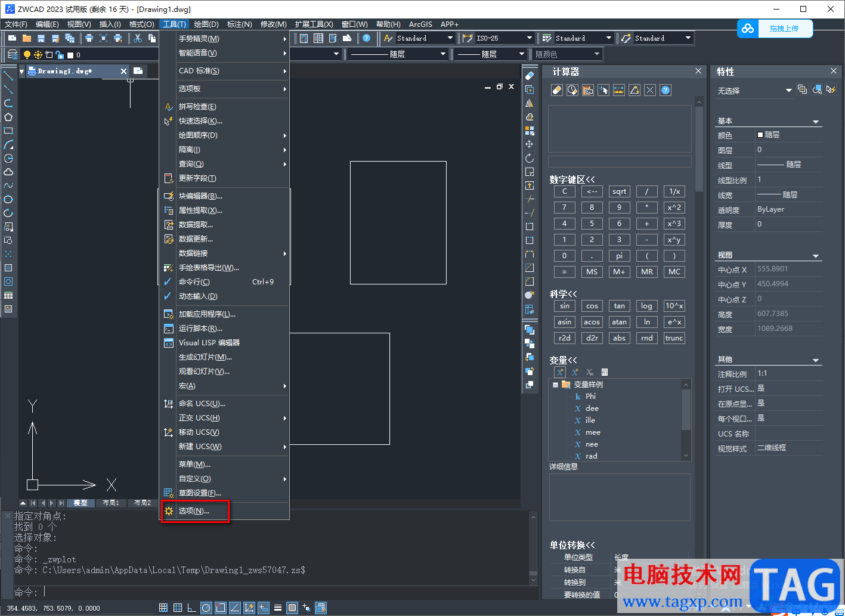This screenshot has height=616, width=845.
Task: Toggle object snap in status bar
Action: click(x=221, y=608)
